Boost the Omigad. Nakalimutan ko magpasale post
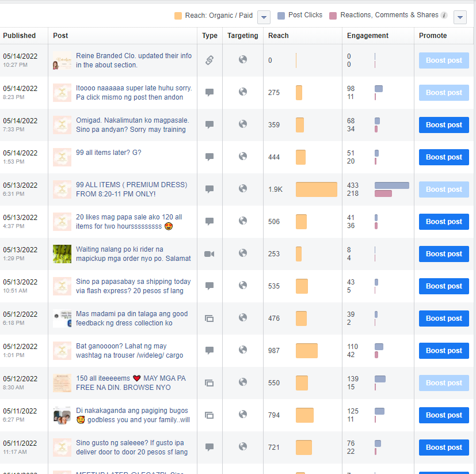Image resolution: width=476 pixels, height=474 pixels. point(444,125)
